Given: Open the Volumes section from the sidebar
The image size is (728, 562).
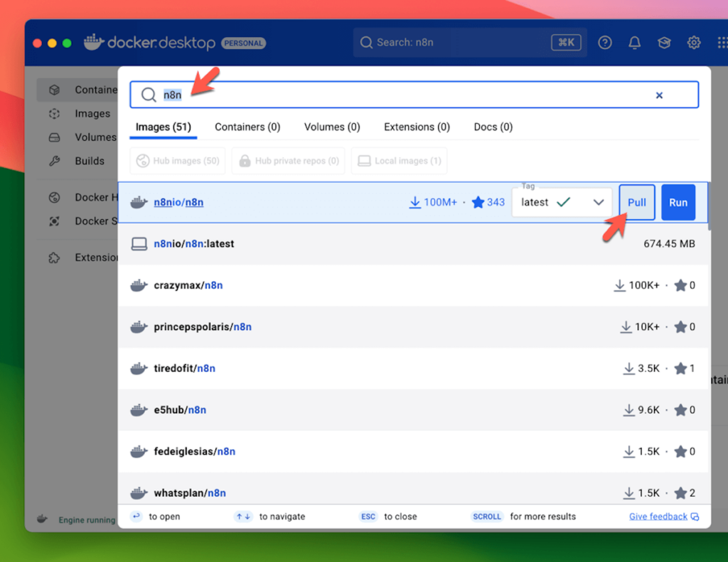Looking at the screenshot, I should (x=93, y=137).
